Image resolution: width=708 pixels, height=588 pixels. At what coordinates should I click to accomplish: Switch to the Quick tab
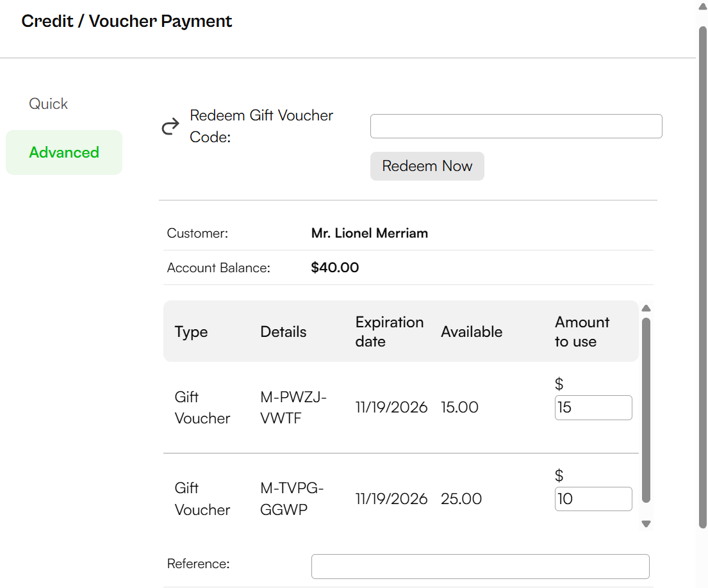pos(48,104)
